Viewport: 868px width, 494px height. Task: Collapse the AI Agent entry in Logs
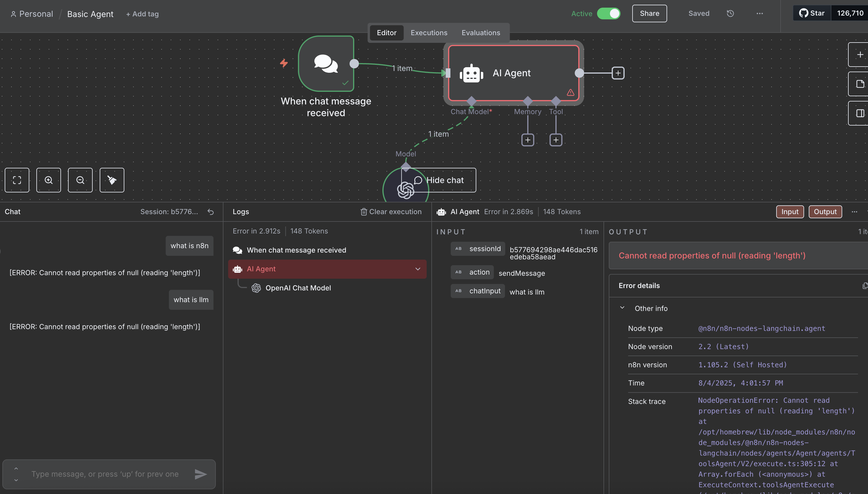tap(417, 269)
